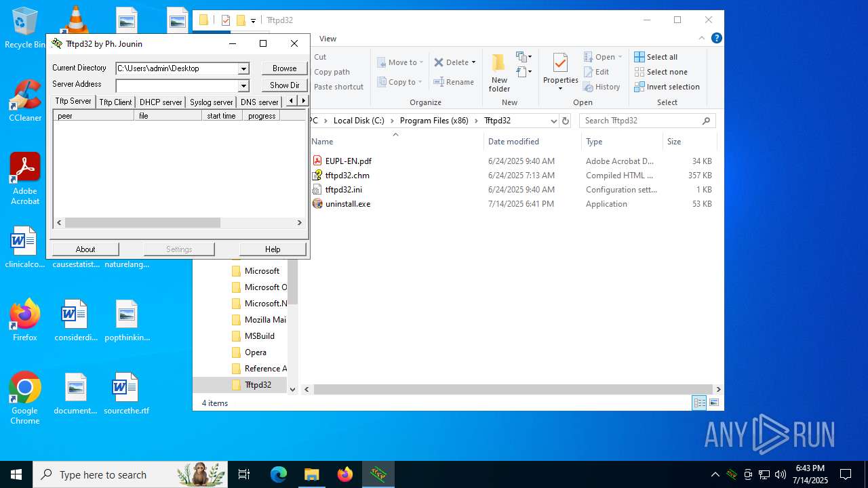Select the clinicalco... Word document icon
Viewport: 868px width, 488px height.
(x=24, y=247)
